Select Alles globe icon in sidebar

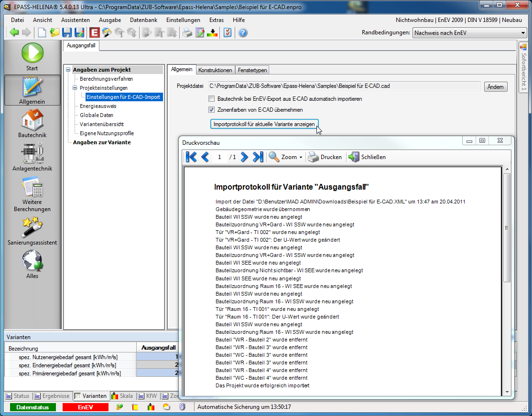[x=32, y=265]
